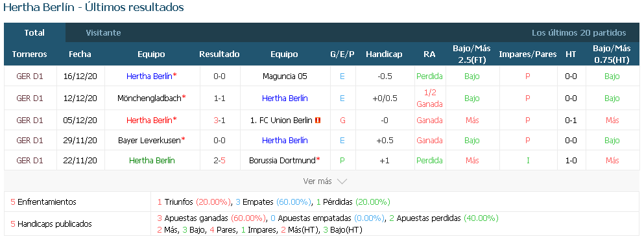Viewport: 644px width, 243px height.
Task: Click the red card icon beside Union Berlin
Action: point(318,121)
